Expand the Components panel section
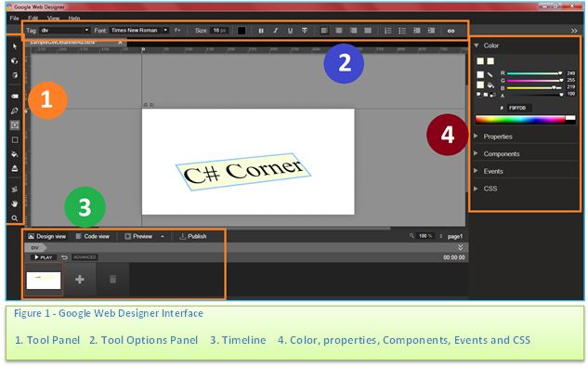 [476, 153]
